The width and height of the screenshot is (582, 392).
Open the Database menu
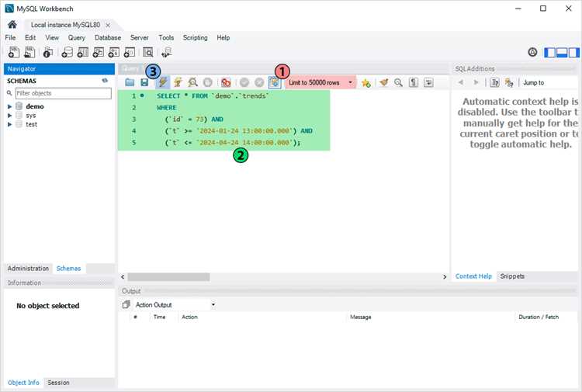(x=108, y=37)
